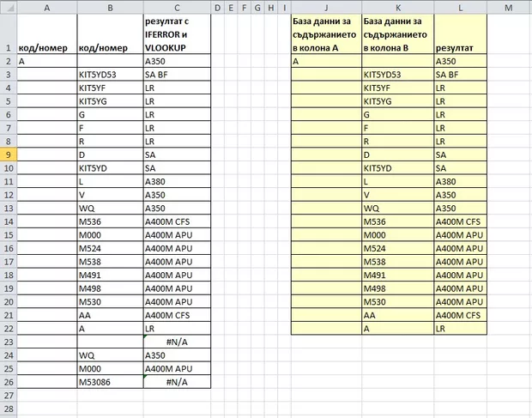The width and height of the screenshot is (532, 418).
Task: Click the #N/A error cell in row 26
Action: click(176, 382)
